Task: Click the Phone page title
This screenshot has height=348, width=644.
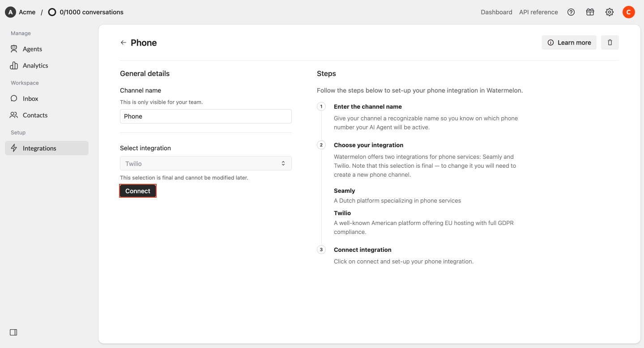Action: (x=144, y=42)
